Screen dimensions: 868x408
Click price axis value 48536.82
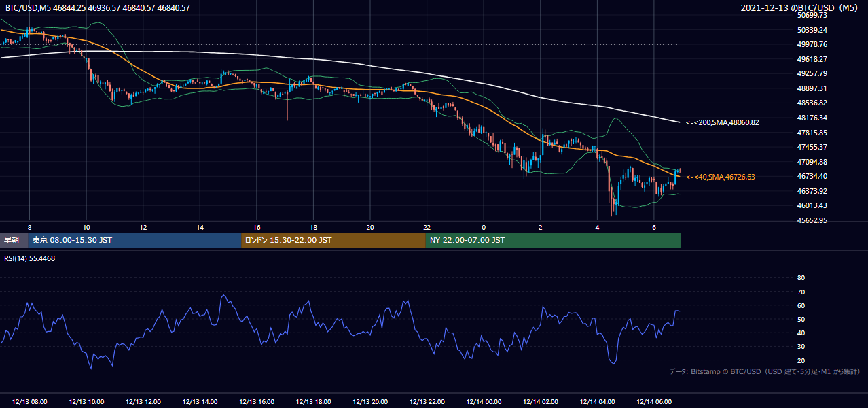pyautogui.click(x=812, y=103)
